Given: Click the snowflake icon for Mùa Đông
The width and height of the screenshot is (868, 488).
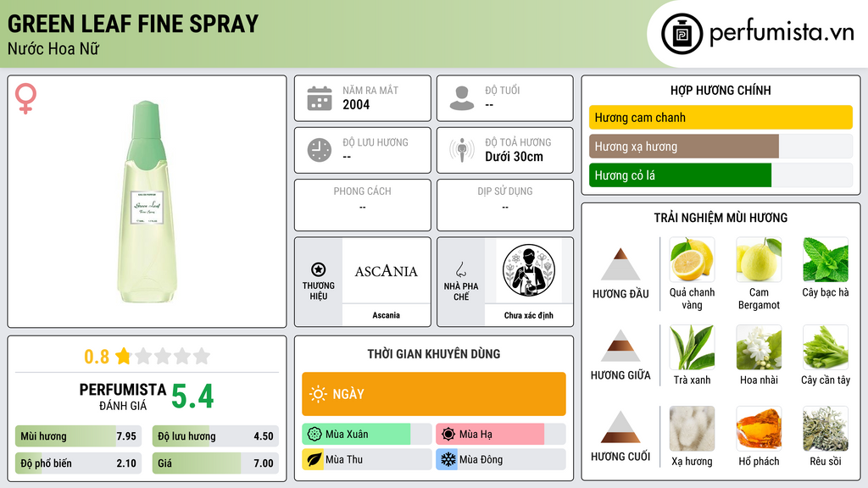Looking at the screenshot, I should pos(448,459).
